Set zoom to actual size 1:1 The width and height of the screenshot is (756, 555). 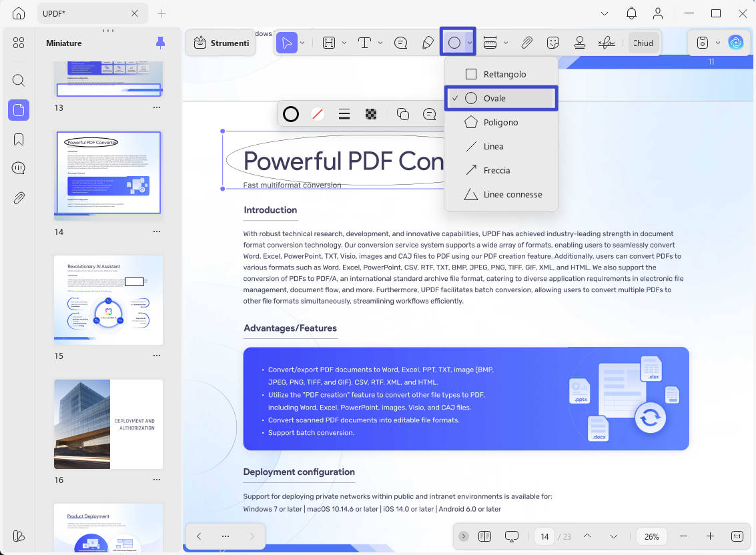[x=737, y=536]
